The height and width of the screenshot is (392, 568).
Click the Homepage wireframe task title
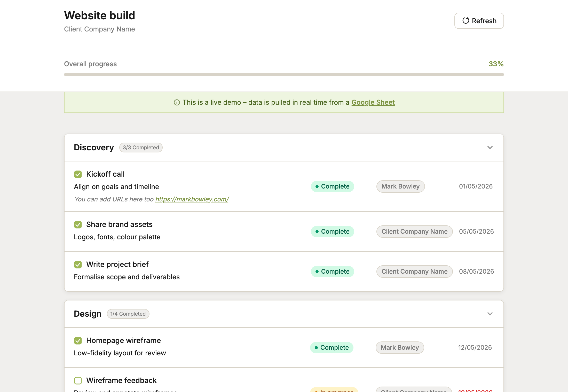coord(123,341)
